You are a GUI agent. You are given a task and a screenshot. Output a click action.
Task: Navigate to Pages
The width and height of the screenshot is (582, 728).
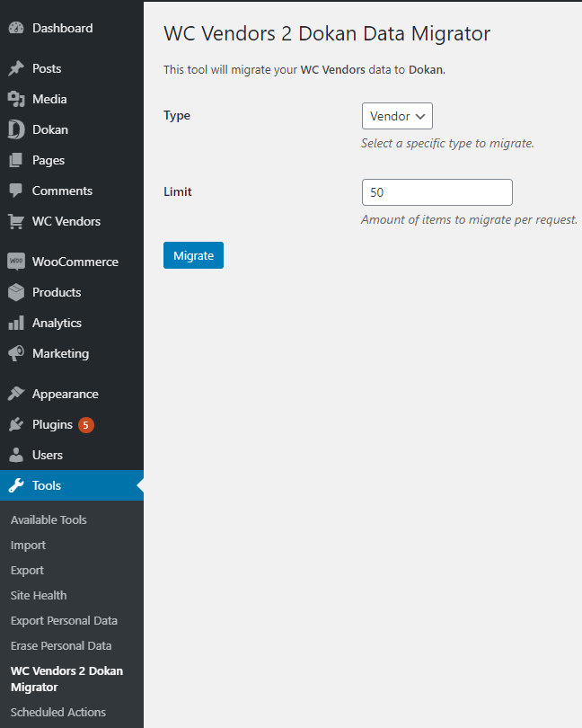coord(48,161)
